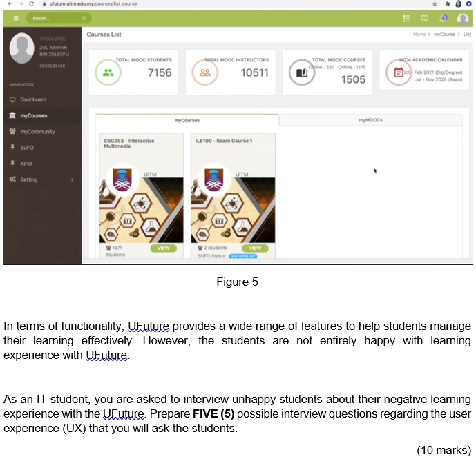Click the 1971 students label on CSC253
The image size is (476, 459).
(115, 251)
